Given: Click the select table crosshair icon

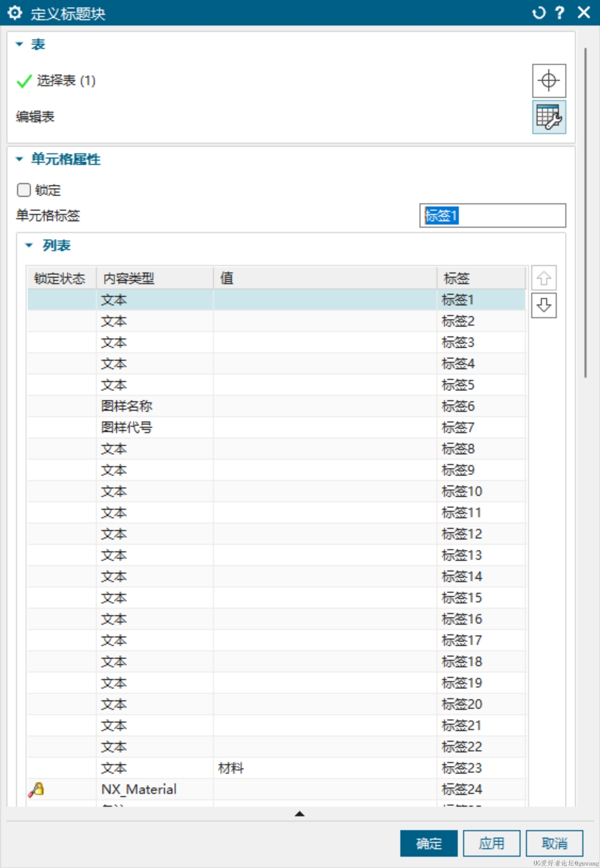Looking at the screenshot, I should [x=548, y=80].
